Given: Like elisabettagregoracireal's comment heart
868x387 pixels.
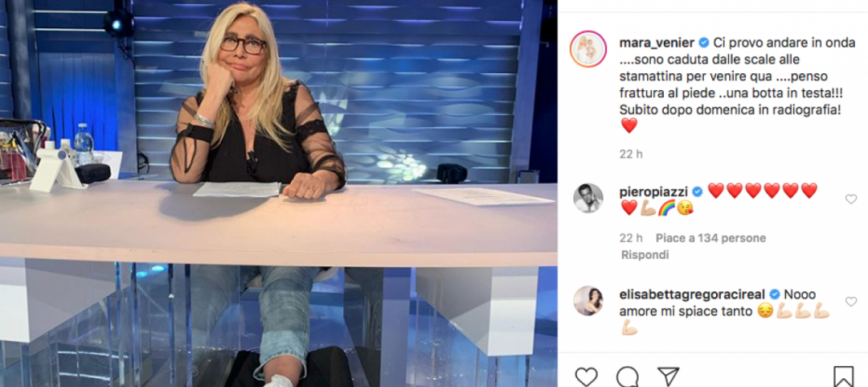Looking at the screenshot, I should tap(851, 302).
